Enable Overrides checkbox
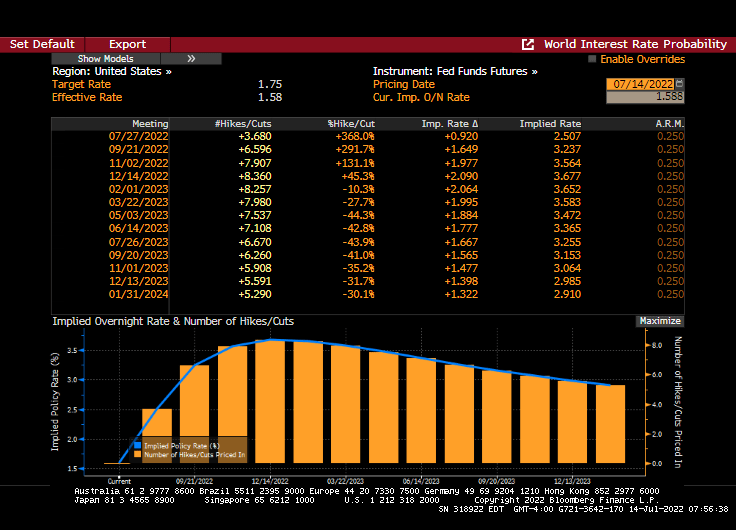This screenshot has width=736, height=530. pyautogui.click(x=592, y=59)
